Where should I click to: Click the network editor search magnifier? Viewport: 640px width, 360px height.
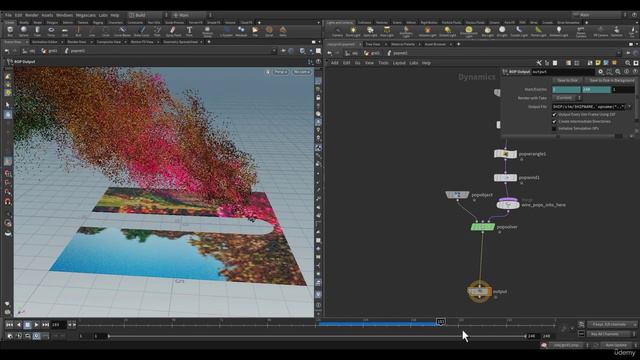pyautogui.click(x=628, y=63)
